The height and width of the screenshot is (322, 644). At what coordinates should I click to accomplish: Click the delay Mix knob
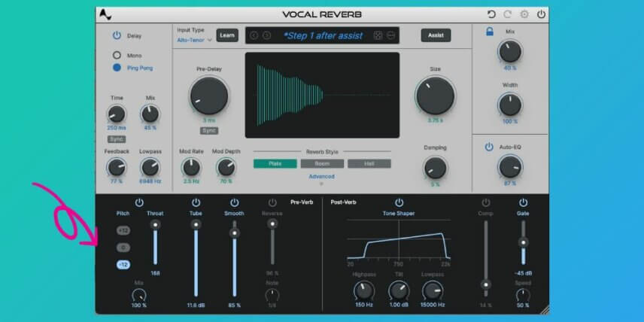pos(150,114)
